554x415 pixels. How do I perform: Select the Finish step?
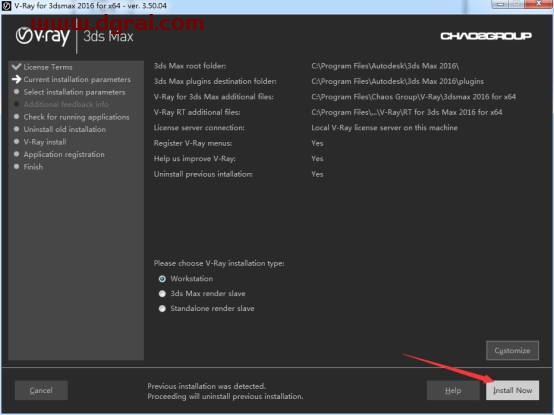tap(33, 167)
